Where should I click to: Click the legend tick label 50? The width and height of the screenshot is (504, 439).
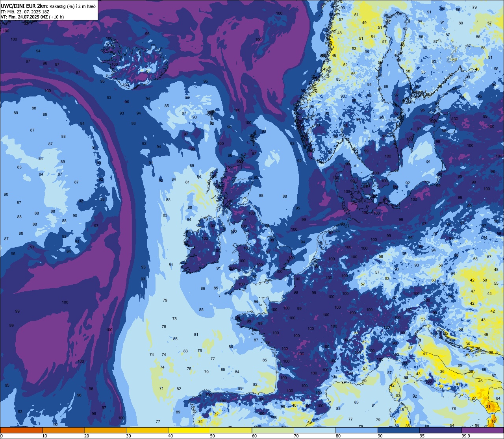tap(212, 436)
